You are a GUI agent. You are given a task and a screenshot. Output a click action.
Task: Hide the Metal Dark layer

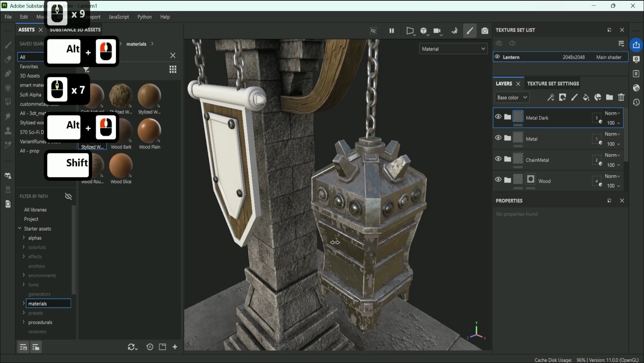498,117
